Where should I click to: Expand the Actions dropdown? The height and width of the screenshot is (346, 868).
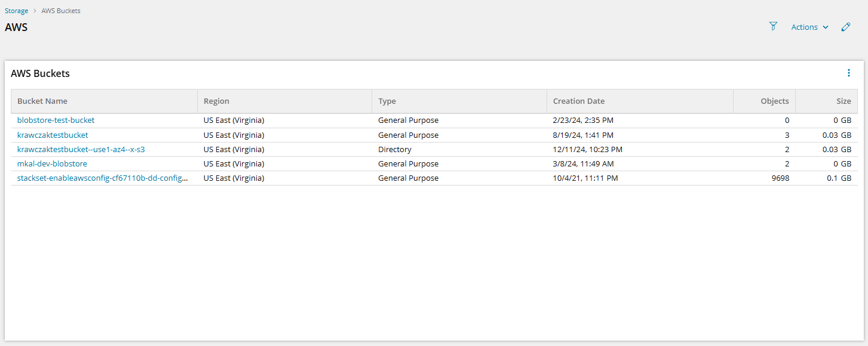pos(809,27)
